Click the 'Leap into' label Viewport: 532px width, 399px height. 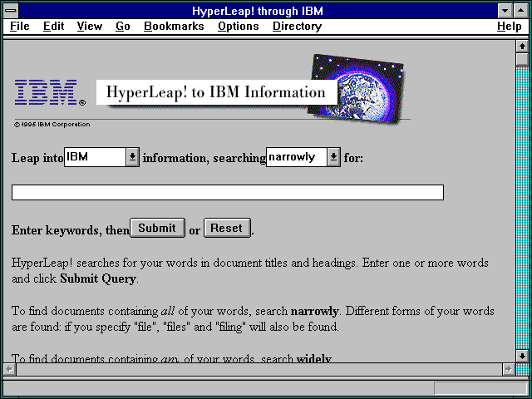coord(37,158)
